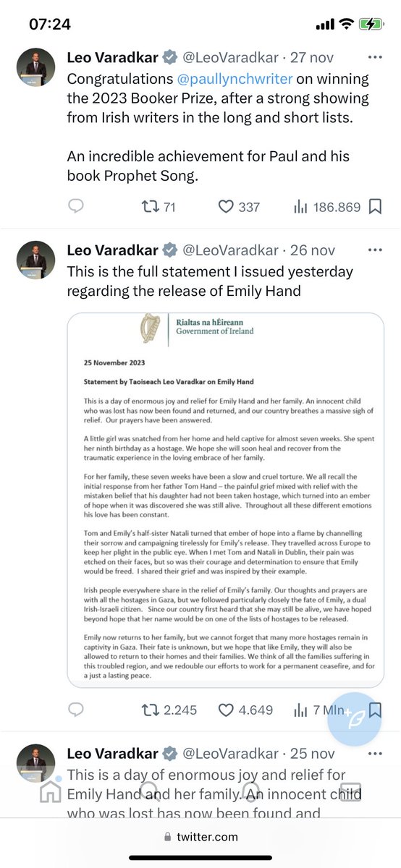Bookmark the Booker Prize tweet
This screenshot has width=401, height=868.
[x=375, y=207]
